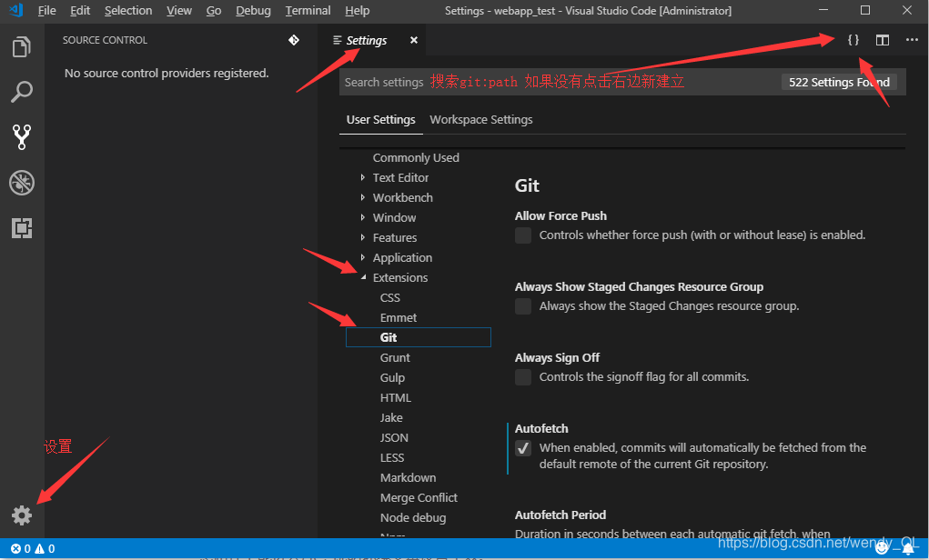929x560 pixels.
Task: Click the "No source control providers registered." message
Action: [x=167, y=74]
